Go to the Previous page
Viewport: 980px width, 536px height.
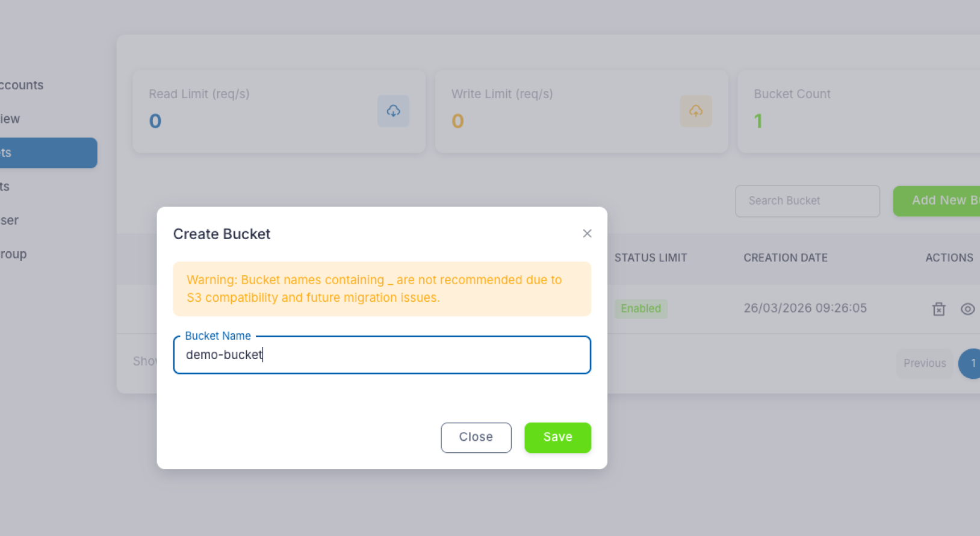tap(925, 363)
